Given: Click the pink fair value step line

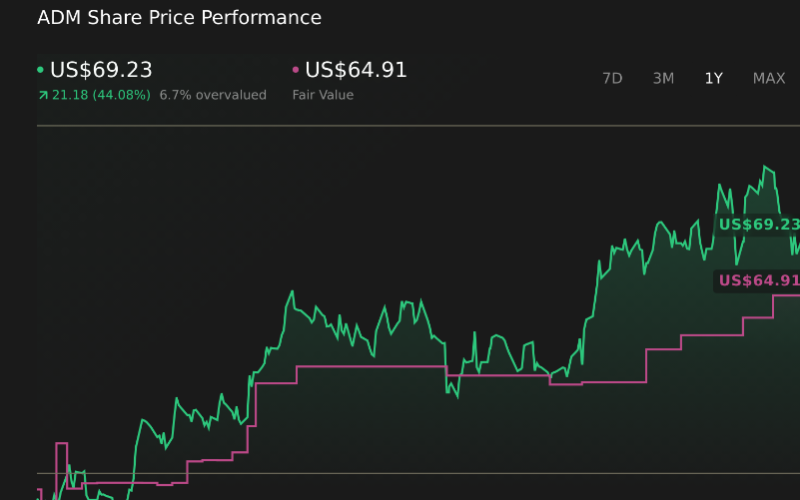Looking at the screenshot, I should point(370,367).
